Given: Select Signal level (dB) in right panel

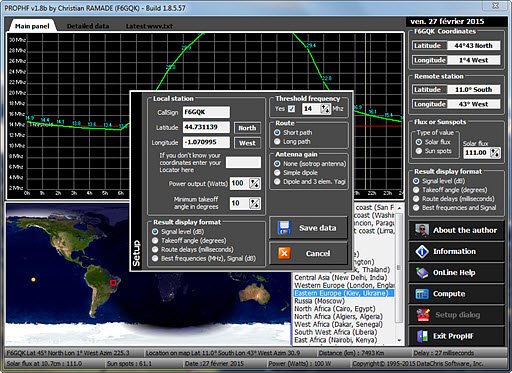Looking at the screenshot, I should (x=416, y=181).
